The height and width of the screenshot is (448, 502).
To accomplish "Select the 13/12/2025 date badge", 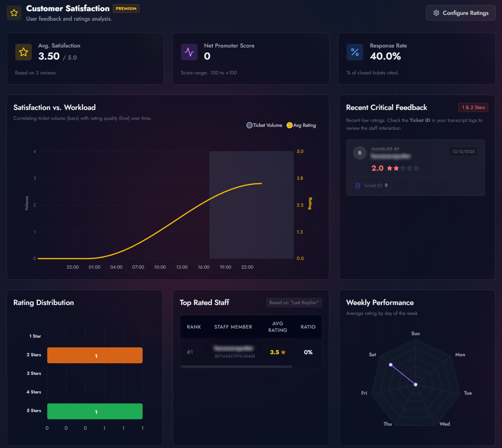I will click(463, 152).
